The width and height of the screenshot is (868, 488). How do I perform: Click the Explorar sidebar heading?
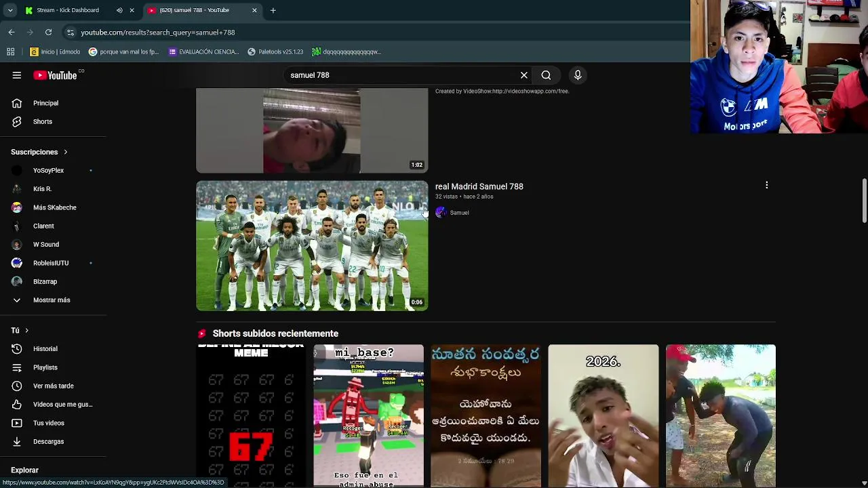pyautogui.click(x=24, y=470)
